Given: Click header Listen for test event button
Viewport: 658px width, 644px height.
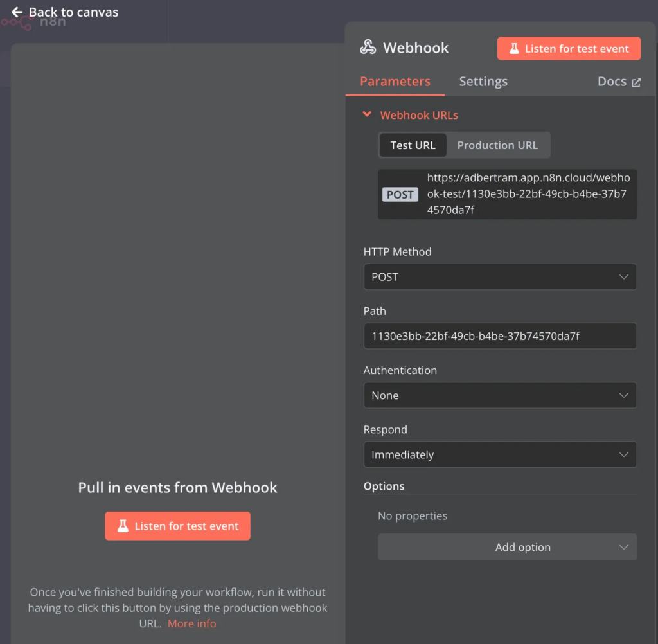Looking at the screenshot, I should coord(569,48).
